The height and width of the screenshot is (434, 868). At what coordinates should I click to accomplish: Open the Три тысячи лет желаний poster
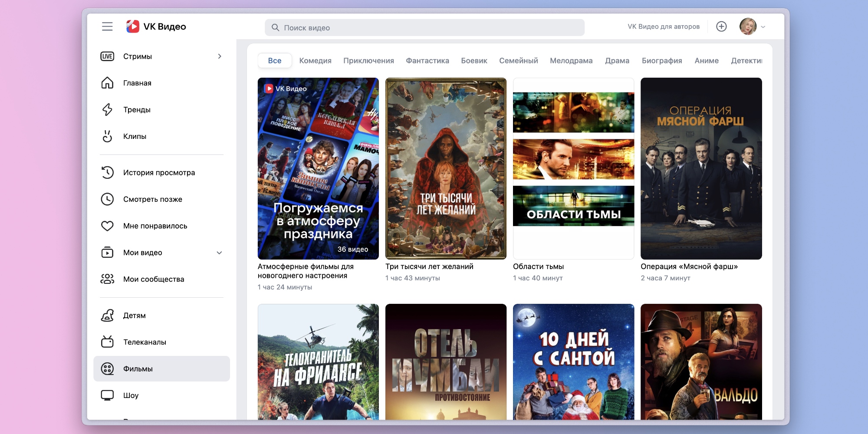(x=446, y=168)
